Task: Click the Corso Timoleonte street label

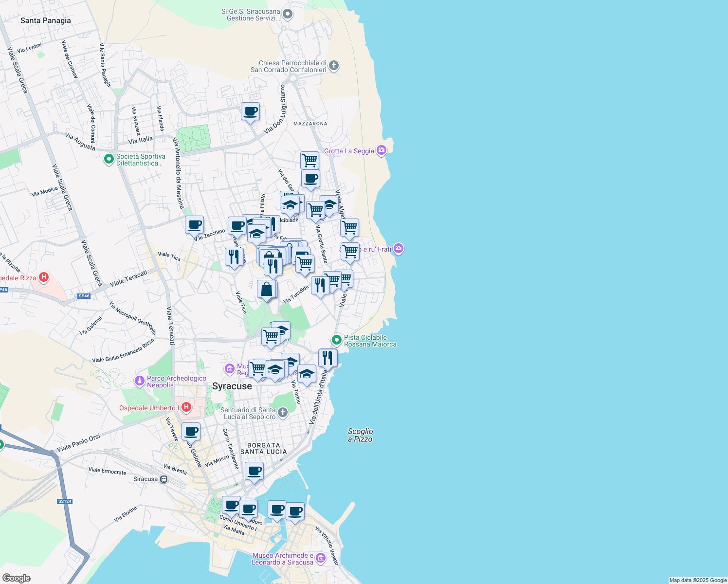Action: pyautogui.click(x=231, y=449)
